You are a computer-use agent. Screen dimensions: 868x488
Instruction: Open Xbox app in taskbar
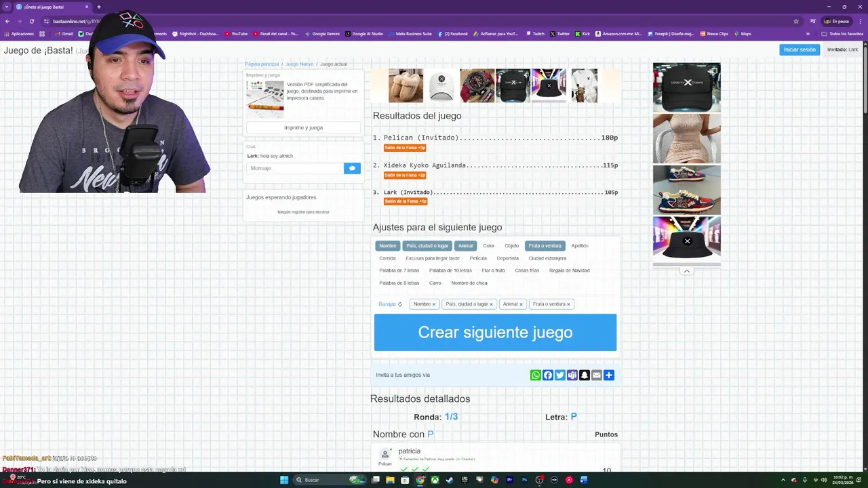point(435,480)
